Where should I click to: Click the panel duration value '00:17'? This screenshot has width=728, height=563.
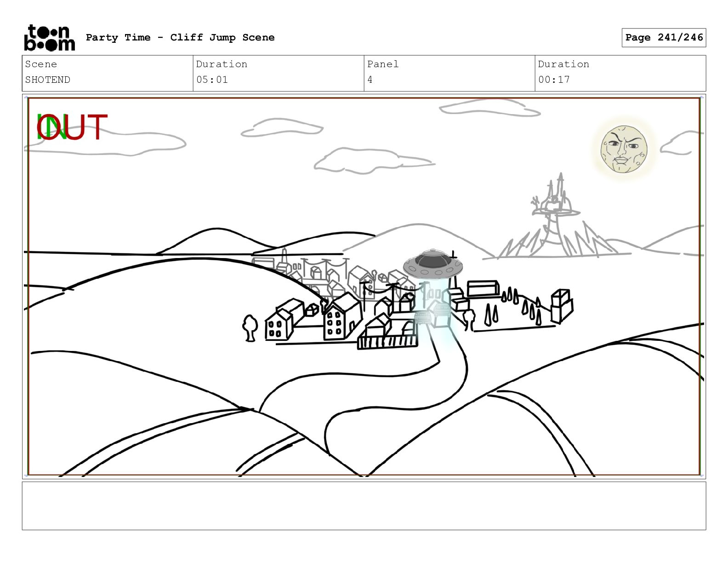tap(554, 80)
